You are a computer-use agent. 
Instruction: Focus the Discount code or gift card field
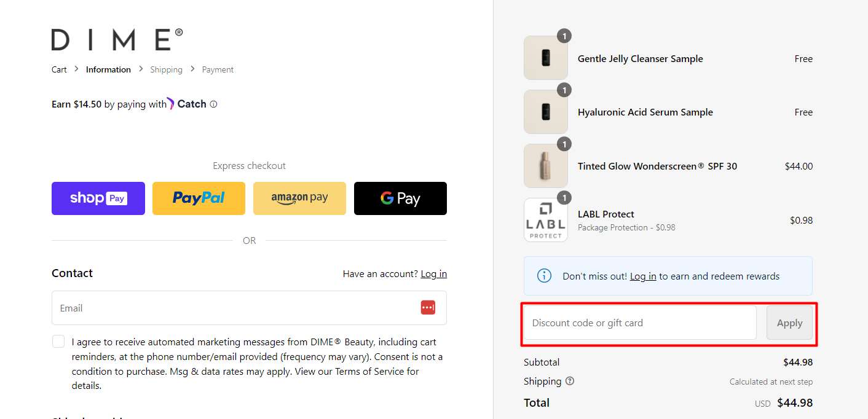pyautogui.click(x=640, y=323)
